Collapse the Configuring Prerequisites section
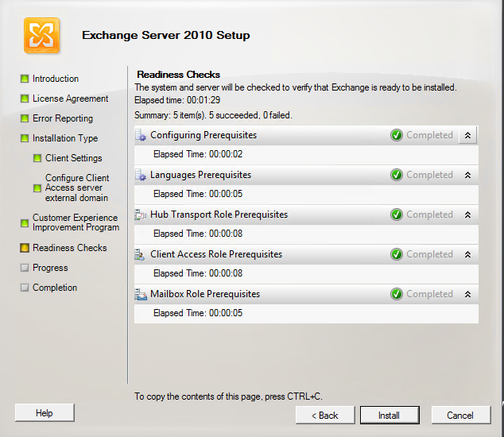 [x=467, y=135]
